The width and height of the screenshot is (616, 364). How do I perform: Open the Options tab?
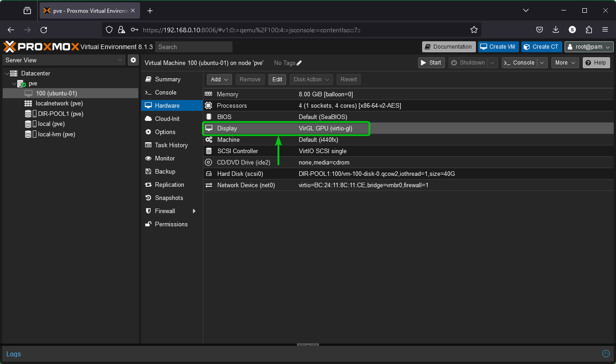pyautogui.click(x=172, y=132)
